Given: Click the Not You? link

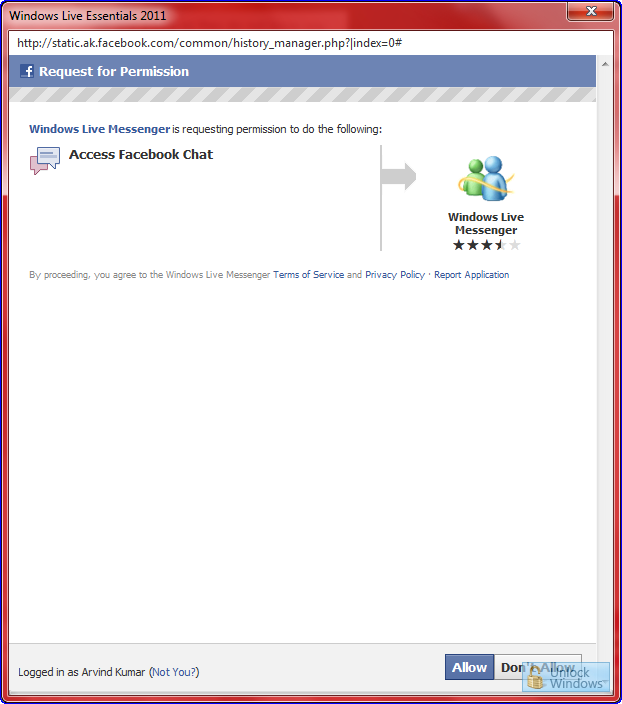Looking at the screenshot, I should pyautogui.click(x=174, y=672).
